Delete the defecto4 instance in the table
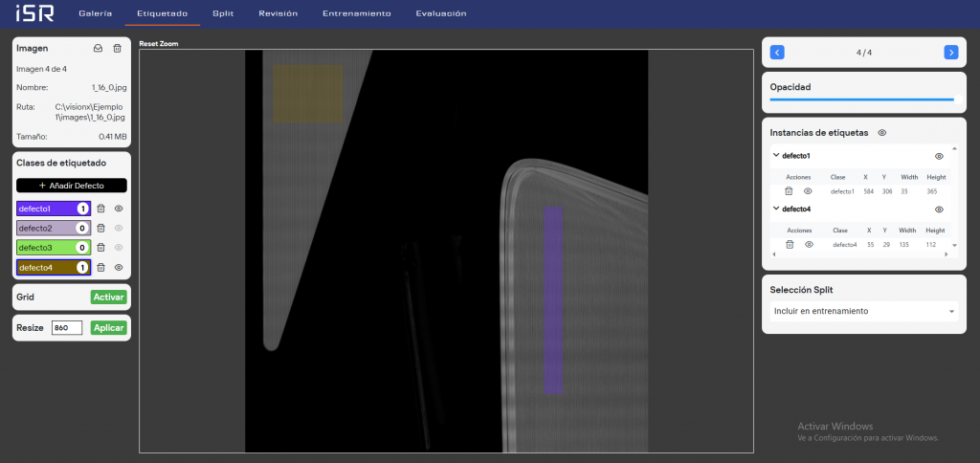This screenshot has width=980, height=463. [x=790, y=245]
